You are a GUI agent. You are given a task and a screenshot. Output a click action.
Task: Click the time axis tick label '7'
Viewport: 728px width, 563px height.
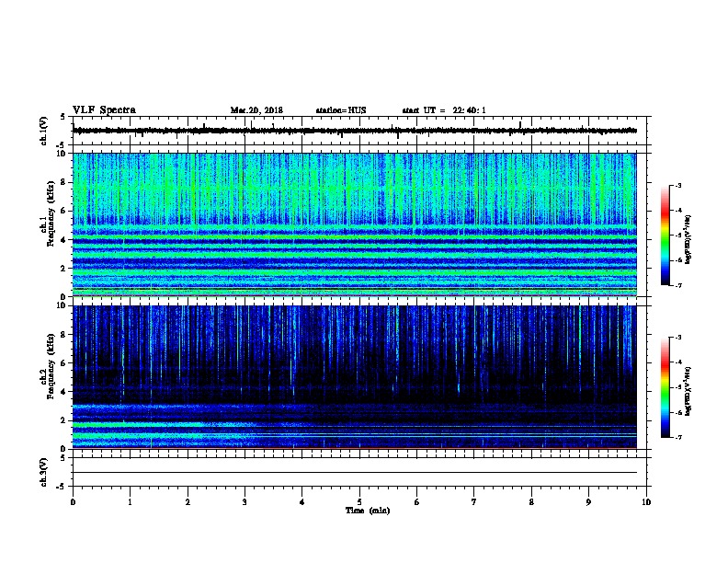pos(474,502)
